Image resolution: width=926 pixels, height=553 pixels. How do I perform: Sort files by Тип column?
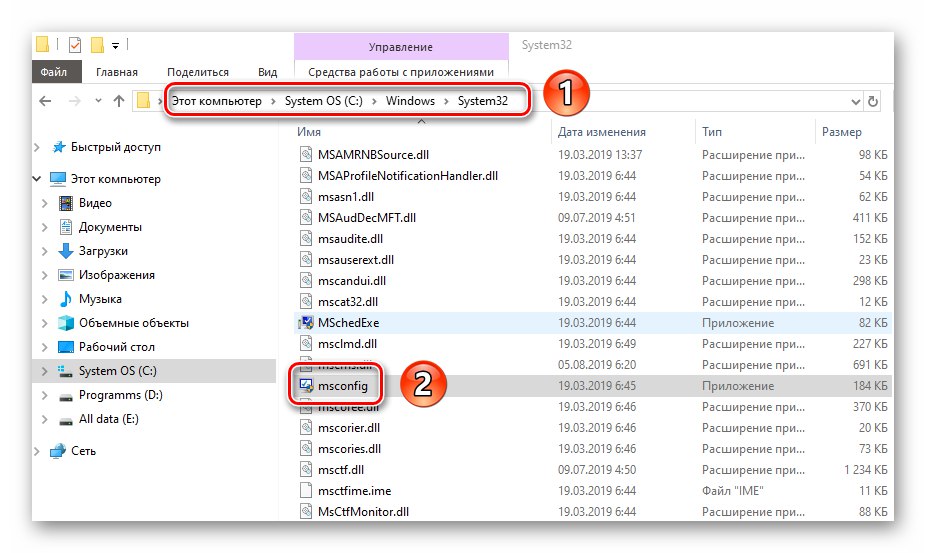[712, 132]
